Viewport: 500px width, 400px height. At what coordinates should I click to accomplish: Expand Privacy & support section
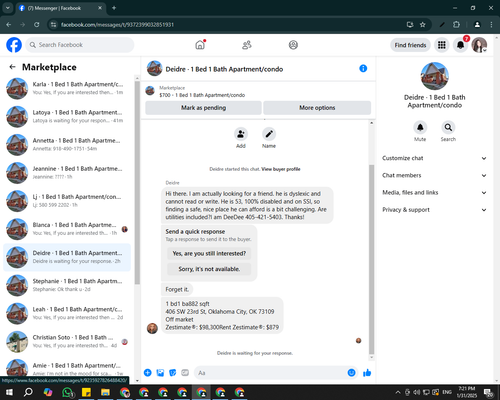tap(434, 210)
